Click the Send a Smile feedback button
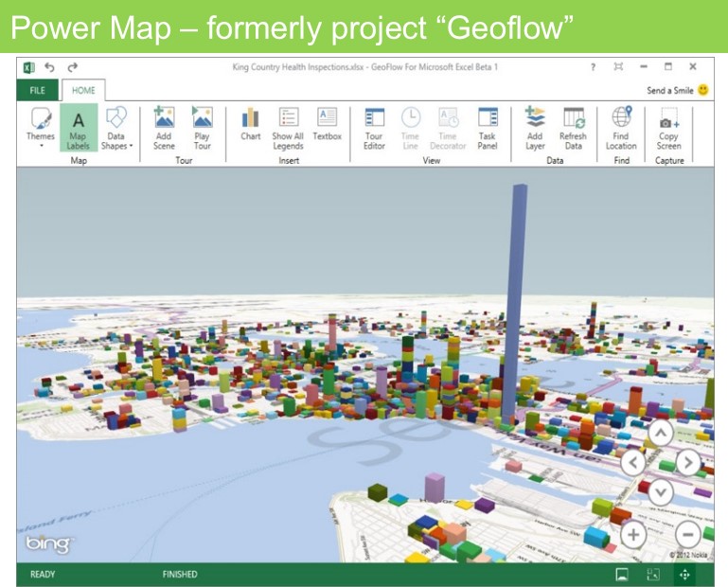Viewport: 728px width, 587px height. pos(678,91)
